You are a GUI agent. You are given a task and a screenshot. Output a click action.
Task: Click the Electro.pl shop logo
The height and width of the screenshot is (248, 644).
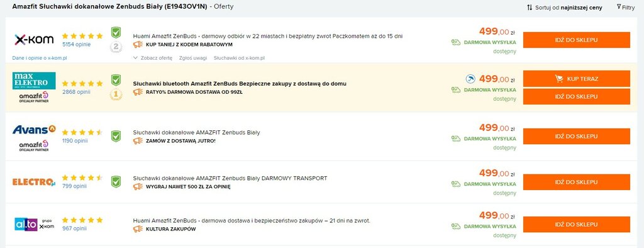coord(34,182)
